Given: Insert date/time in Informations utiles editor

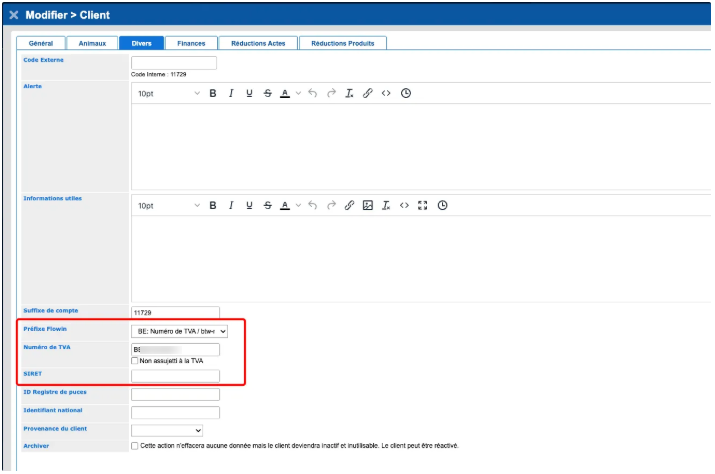Looking at the screenshot, I should [442, 205].
